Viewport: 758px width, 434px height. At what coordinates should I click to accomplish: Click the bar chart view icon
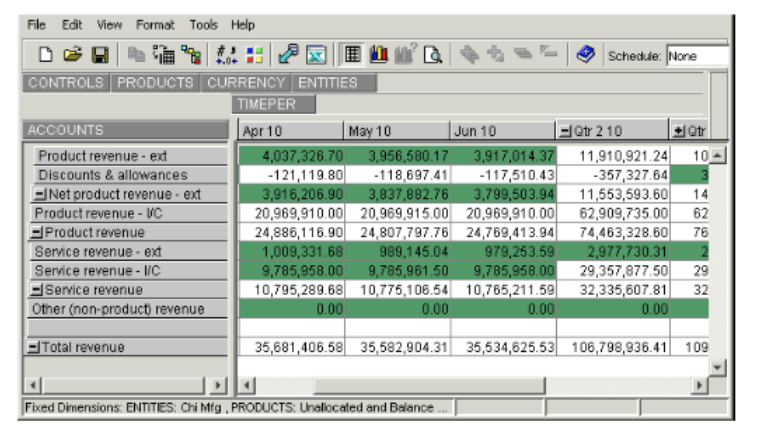pos(380,56)
